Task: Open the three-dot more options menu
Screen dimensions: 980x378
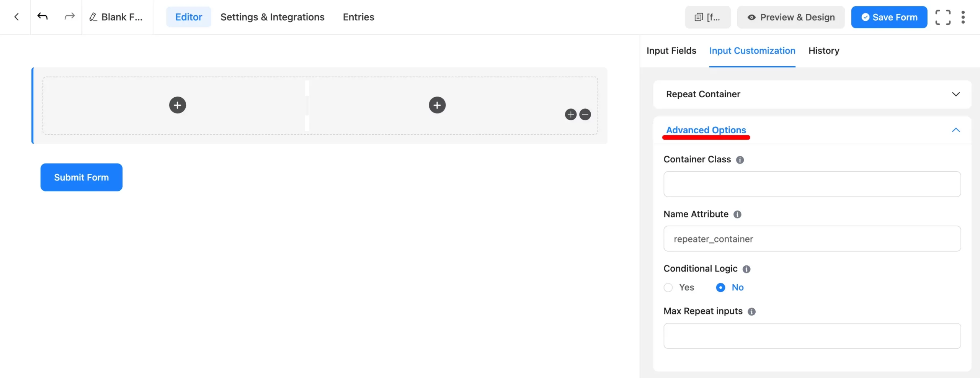Action: click(x=963, y=17)
